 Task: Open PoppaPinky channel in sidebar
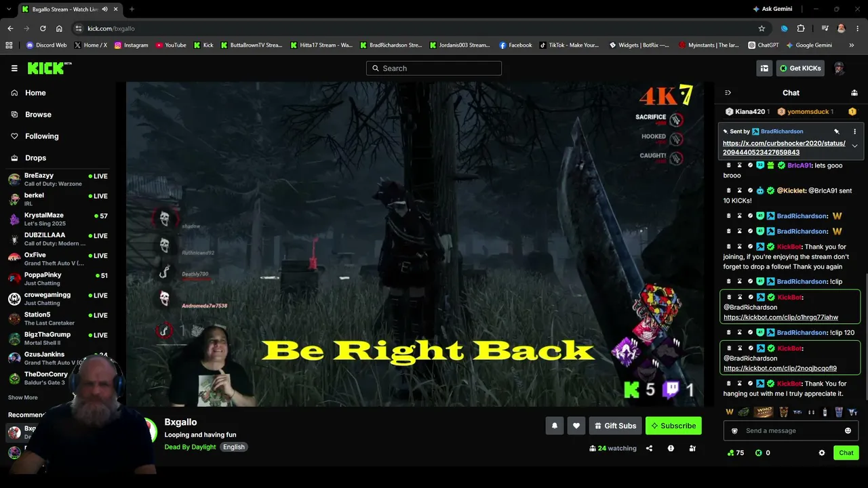coord(58,279)
